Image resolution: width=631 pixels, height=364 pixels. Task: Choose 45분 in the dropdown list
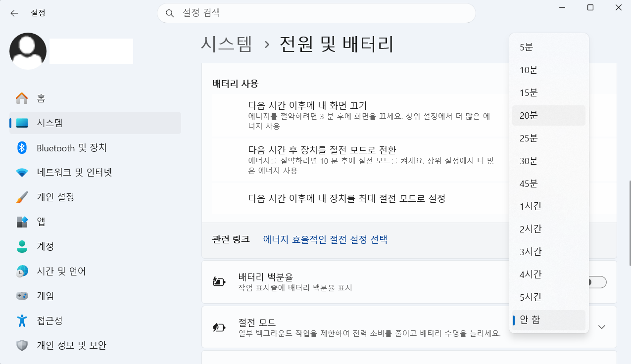click(x=549, y=184)
